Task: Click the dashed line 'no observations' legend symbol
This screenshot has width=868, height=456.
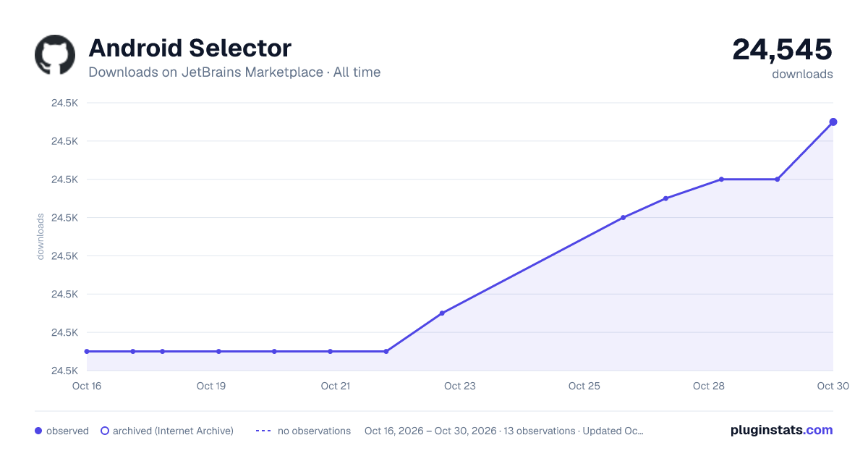Action: (x=263, y=431)
